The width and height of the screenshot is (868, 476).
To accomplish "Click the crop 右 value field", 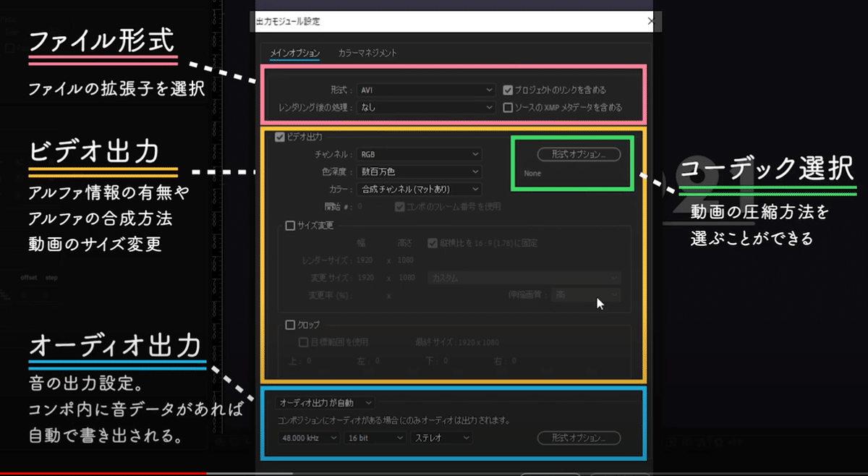I will coord(516,360).
